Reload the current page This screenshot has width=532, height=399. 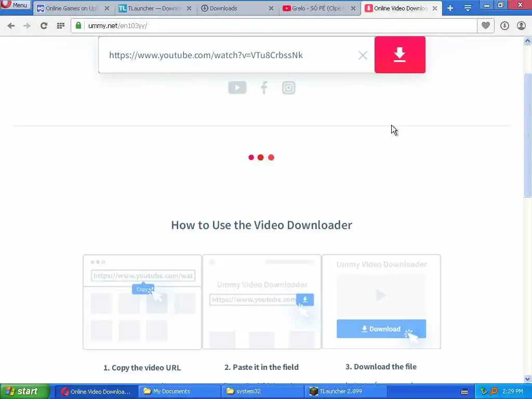click(x=44, y=26)
